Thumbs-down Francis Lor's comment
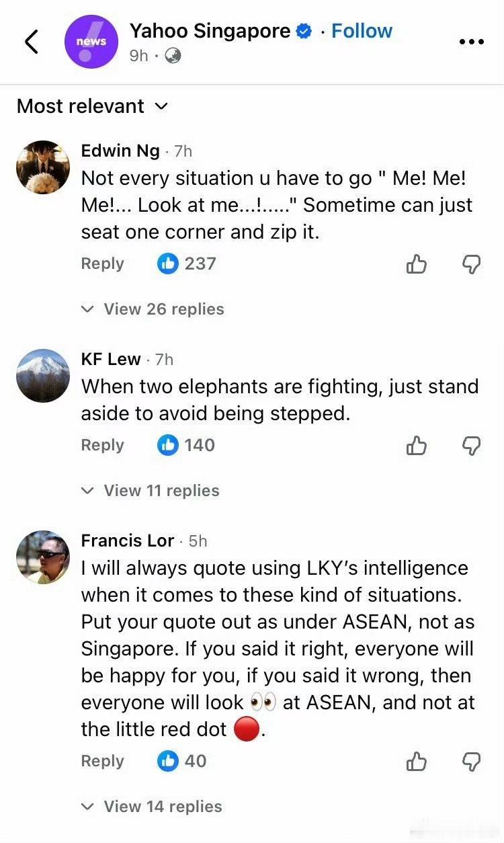504x843 pixels. coord(472,762)
